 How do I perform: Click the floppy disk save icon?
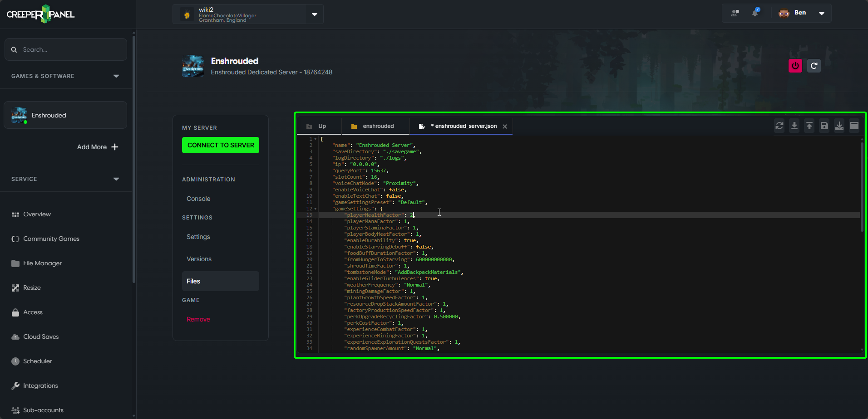pos(824,126)
